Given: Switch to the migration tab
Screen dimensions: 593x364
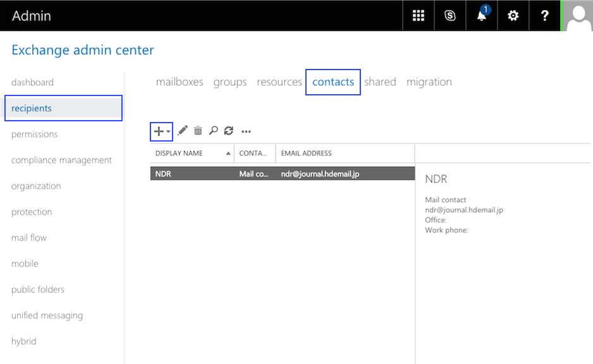Looking at the screenshot, I should point(429,82).
